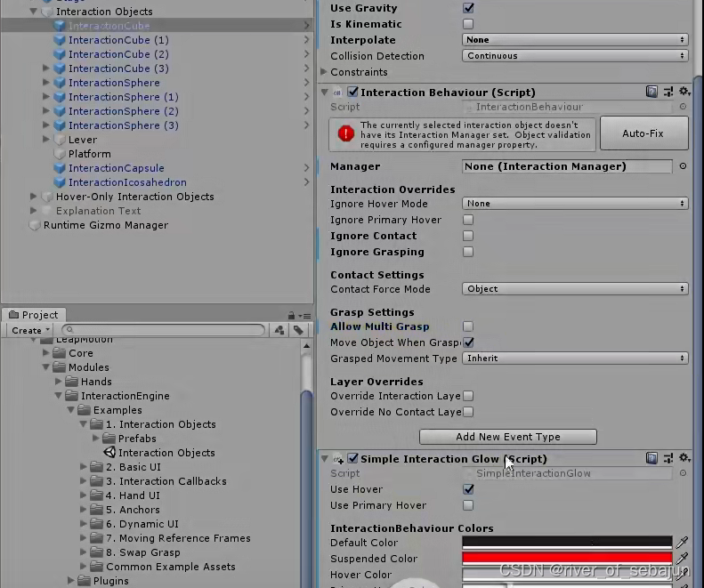Expand the Constraints foldout

pyautogui.click(x=324, y=72)
